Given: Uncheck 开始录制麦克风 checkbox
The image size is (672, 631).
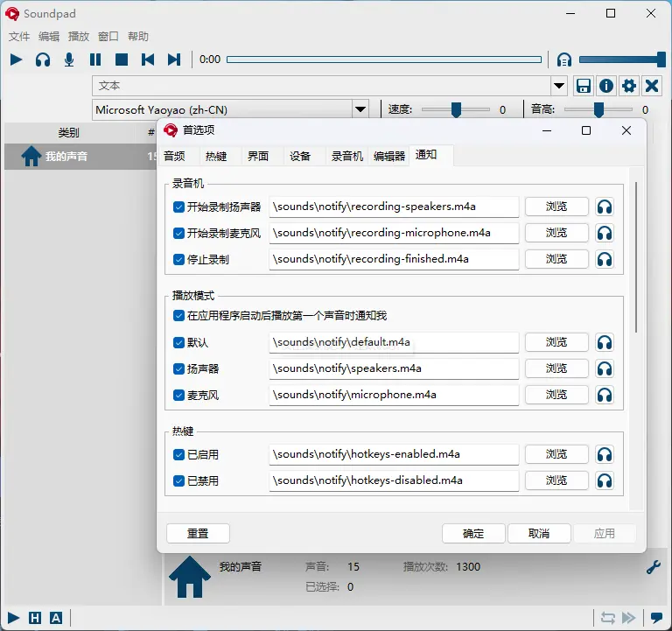Looking at the screenshot, I should [178, 233].
